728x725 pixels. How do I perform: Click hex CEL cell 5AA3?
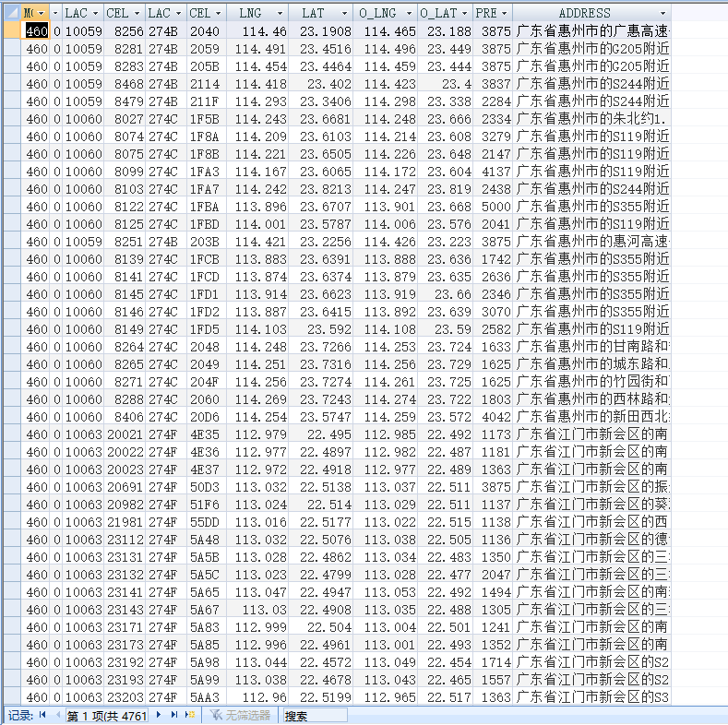click(207, 697)
